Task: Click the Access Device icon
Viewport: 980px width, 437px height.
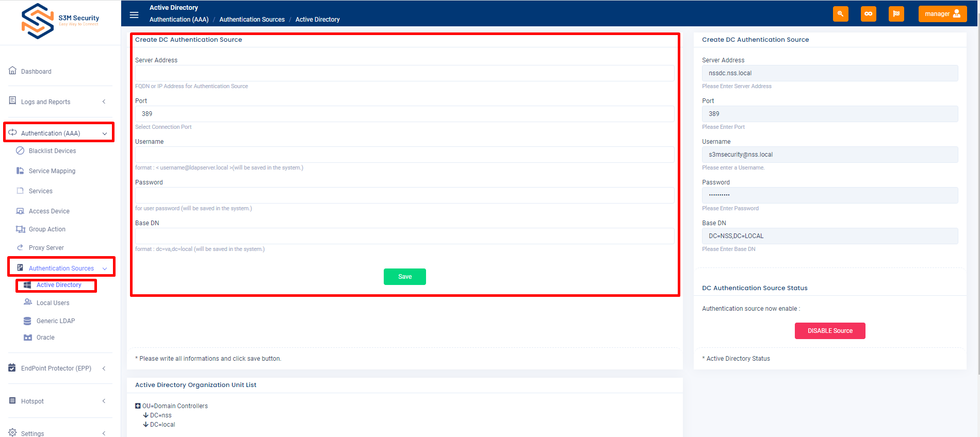Action: click(x=20, y=211)
